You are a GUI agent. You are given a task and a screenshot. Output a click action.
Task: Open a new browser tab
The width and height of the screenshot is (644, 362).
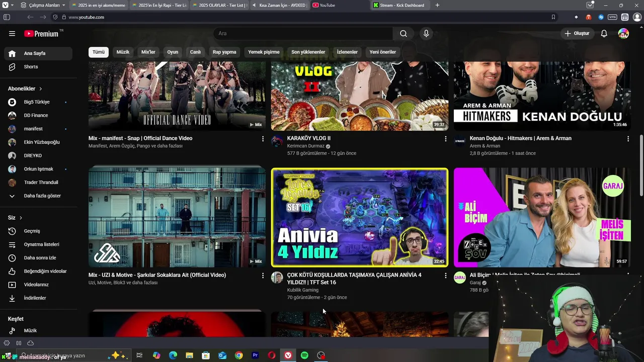[x=437, y=5]
